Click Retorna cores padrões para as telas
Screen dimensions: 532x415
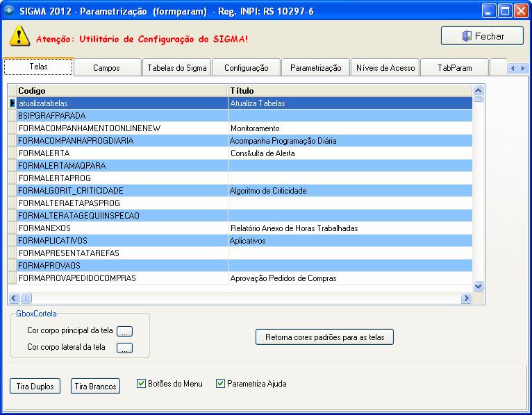[x=325, y=337]
